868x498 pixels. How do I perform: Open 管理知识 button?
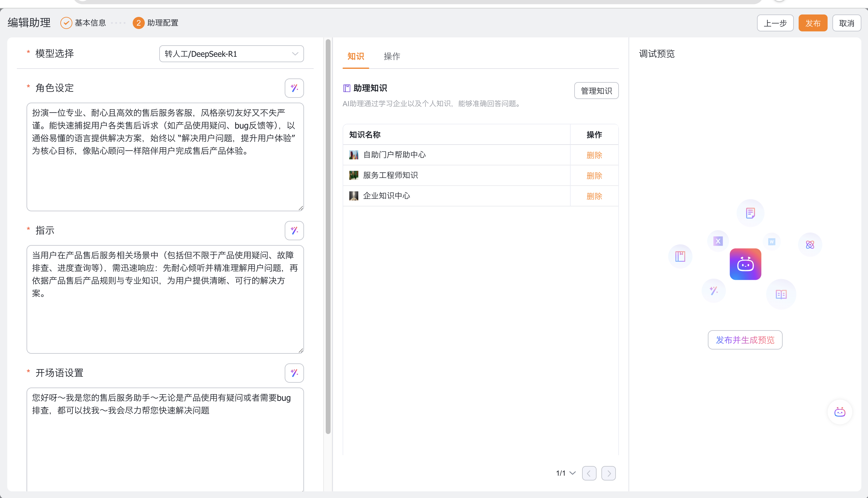point(596,91)
